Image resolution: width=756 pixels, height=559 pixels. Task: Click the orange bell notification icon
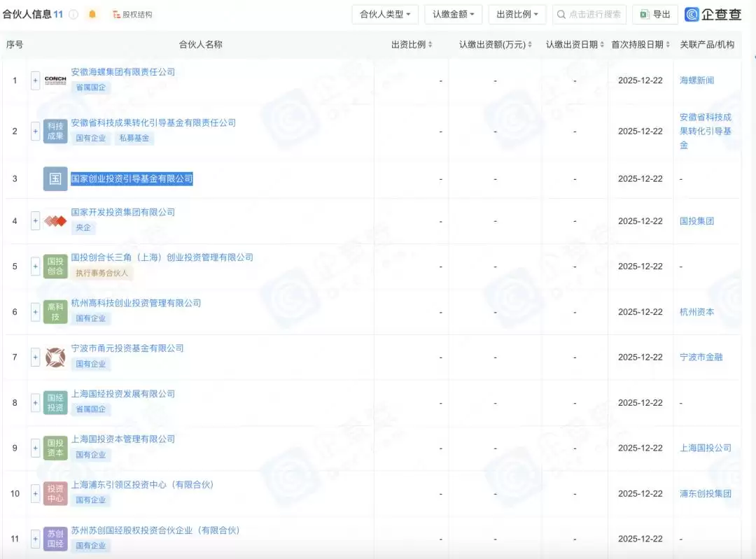92,15
